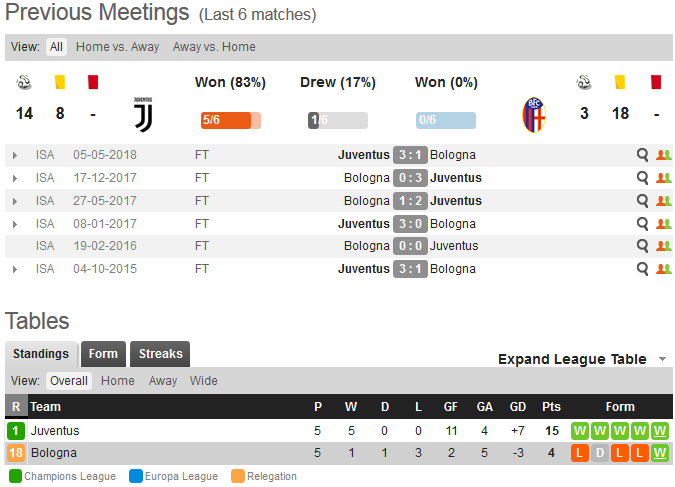Click Juventus's latest underlined W form badge

coord(660,431)
